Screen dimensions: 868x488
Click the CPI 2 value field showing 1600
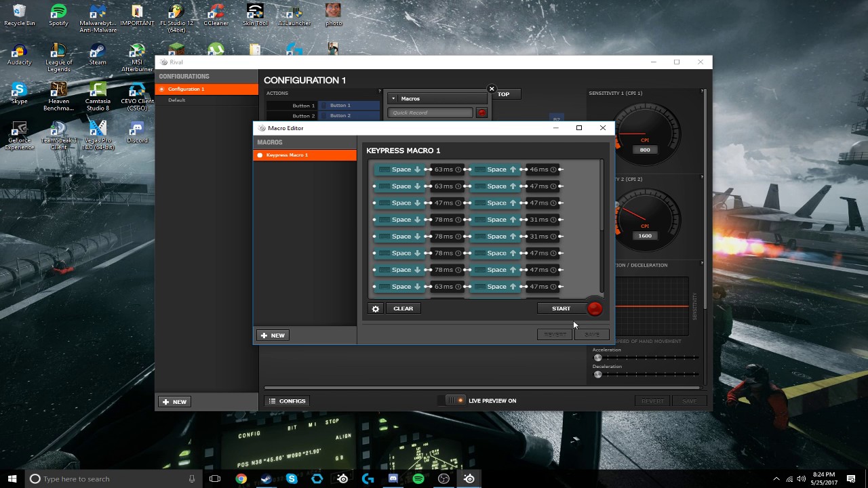click(645, 236)
